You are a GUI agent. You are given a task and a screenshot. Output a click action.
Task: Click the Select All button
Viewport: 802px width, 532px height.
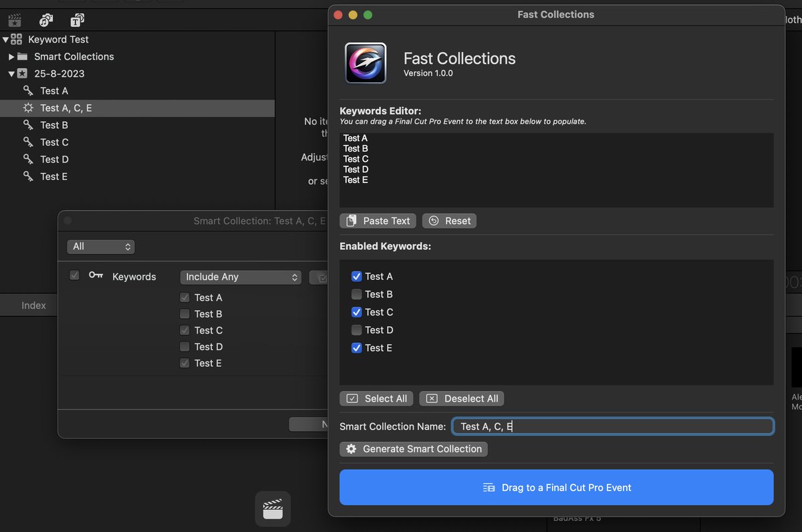pos(377,398)
